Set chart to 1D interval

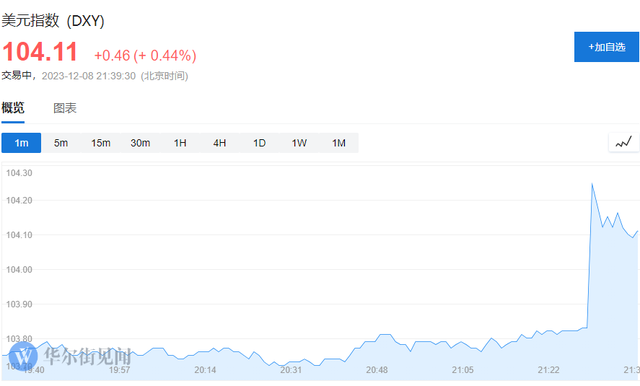(x=259, y=143)
